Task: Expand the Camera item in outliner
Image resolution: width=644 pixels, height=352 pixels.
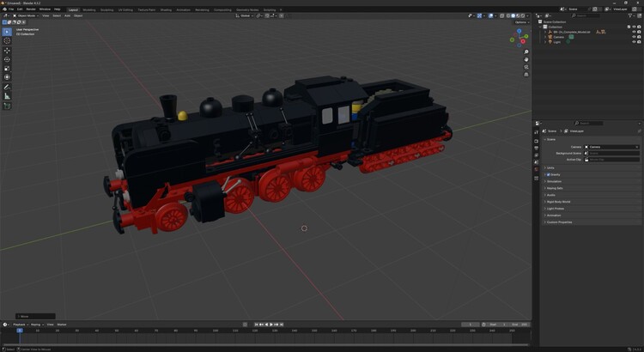Action: 545,37
